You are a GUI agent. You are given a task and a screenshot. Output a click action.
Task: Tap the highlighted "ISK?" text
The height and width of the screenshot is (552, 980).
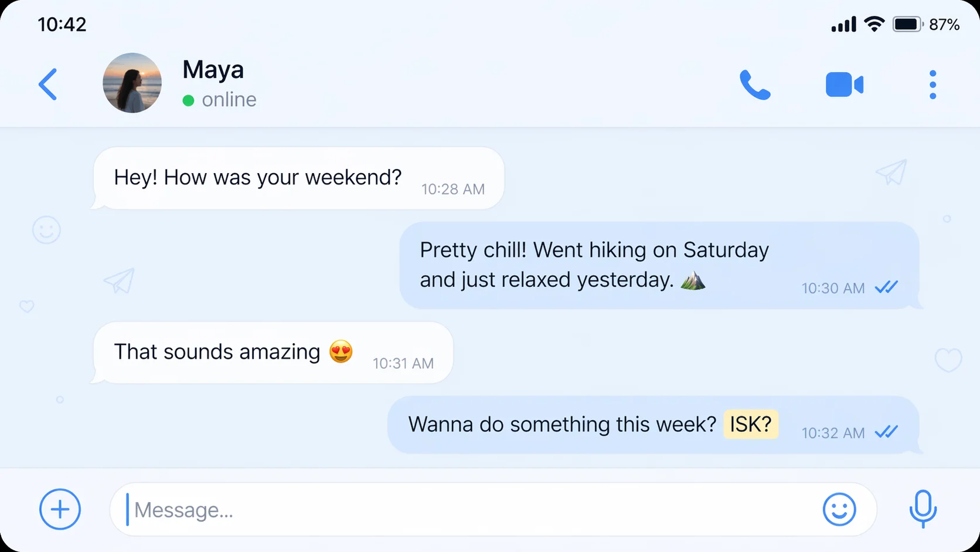[751, 424]
